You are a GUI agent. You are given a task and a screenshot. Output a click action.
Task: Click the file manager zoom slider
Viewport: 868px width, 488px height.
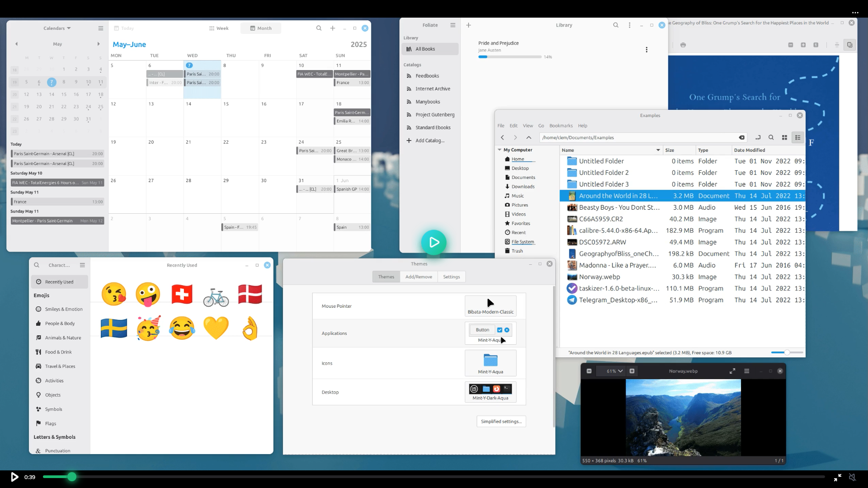(x=787, y=352)
